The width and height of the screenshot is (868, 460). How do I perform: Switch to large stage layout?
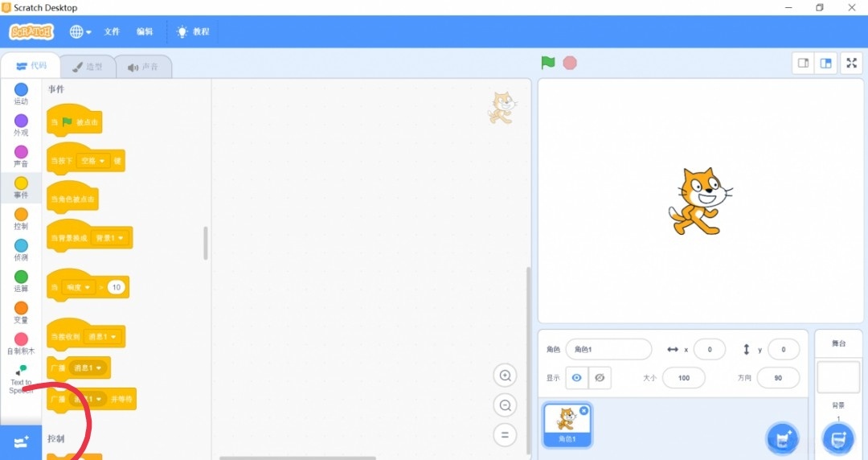point(825,64)
